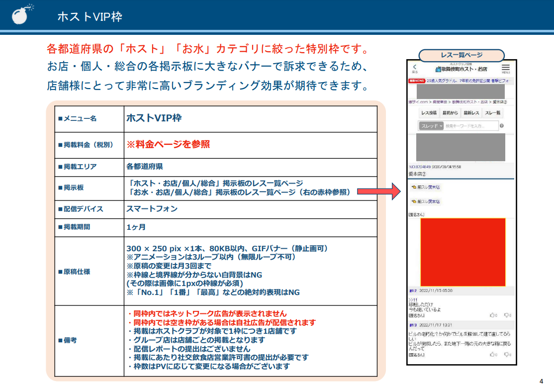Click the 300 × 250 pix spec line

point(229,249)
